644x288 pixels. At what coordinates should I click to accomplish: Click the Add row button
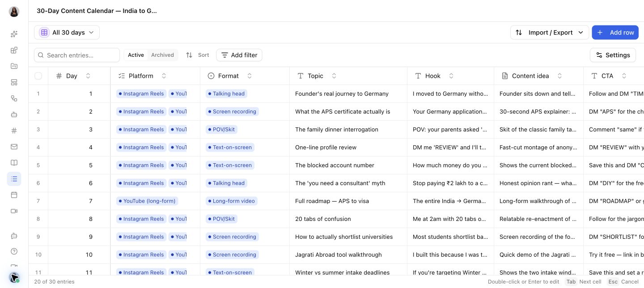pyautogui.click(x=615, y=32)
